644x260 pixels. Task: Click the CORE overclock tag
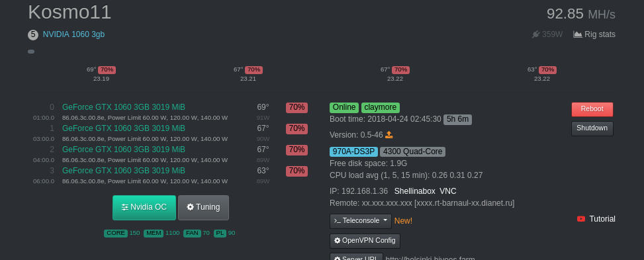click(116, 234)
